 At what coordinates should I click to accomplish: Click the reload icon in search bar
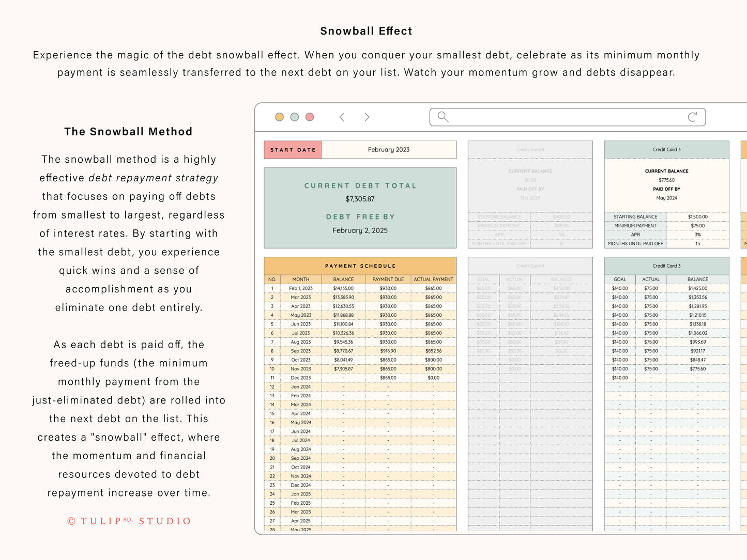pyautogui.click(x=692, y=117)
